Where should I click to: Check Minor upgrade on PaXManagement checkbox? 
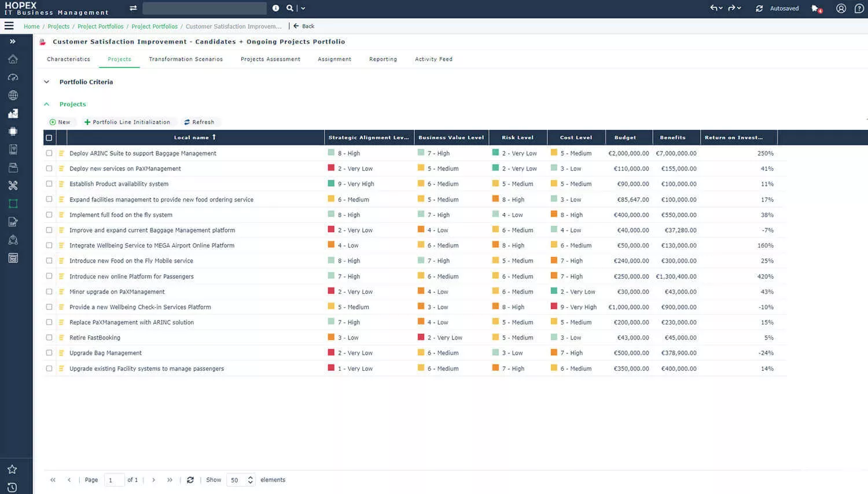(49, 292)
